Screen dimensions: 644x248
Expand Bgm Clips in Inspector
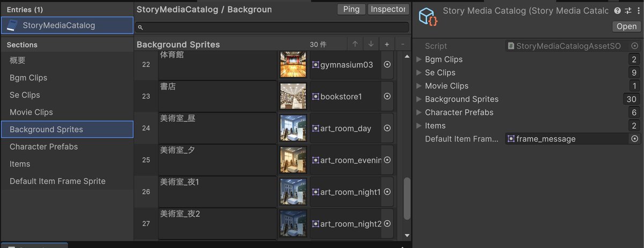[419, 60]
